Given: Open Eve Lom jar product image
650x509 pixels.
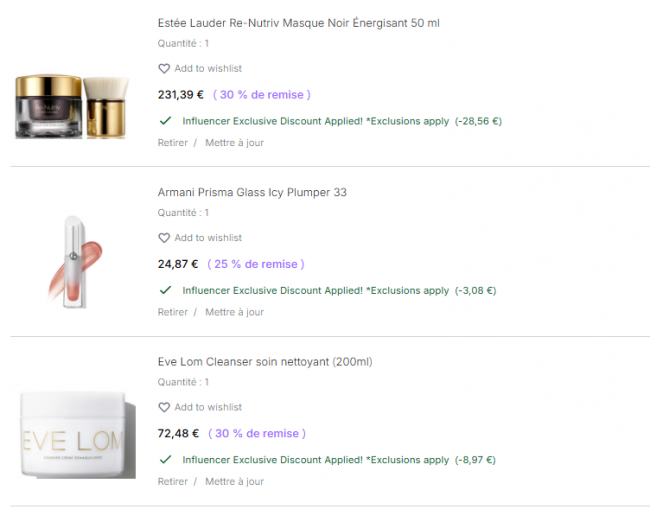Looking at the screenshot, I should click(x=78, y=435).
